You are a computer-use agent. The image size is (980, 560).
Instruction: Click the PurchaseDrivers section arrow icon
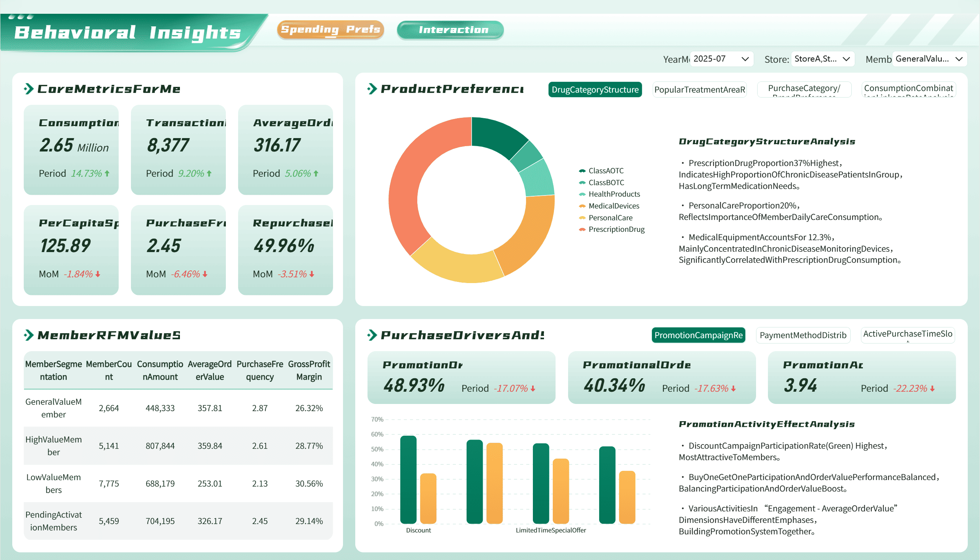[372, 335]
